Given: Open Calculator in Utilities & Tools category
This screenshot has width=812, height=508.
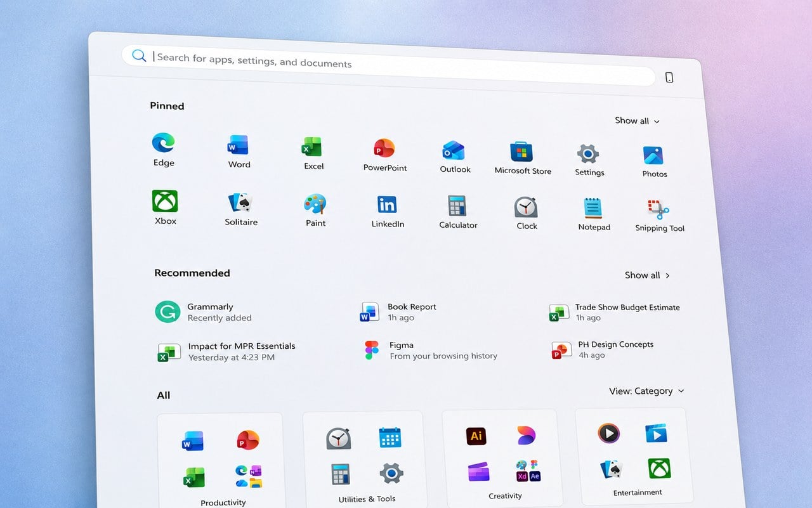Looking at the screenshot, I should click(340, 474).
